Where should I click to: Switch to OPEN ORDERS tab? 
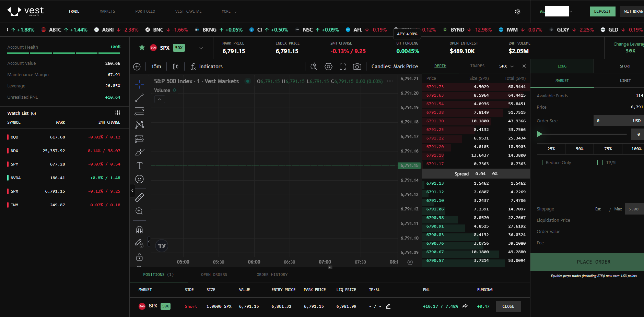click(x=214, y=275)
